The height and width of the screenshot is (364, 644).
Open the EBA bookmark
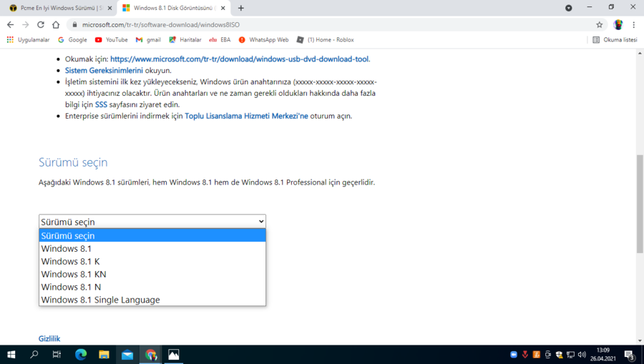pos(220,40)
